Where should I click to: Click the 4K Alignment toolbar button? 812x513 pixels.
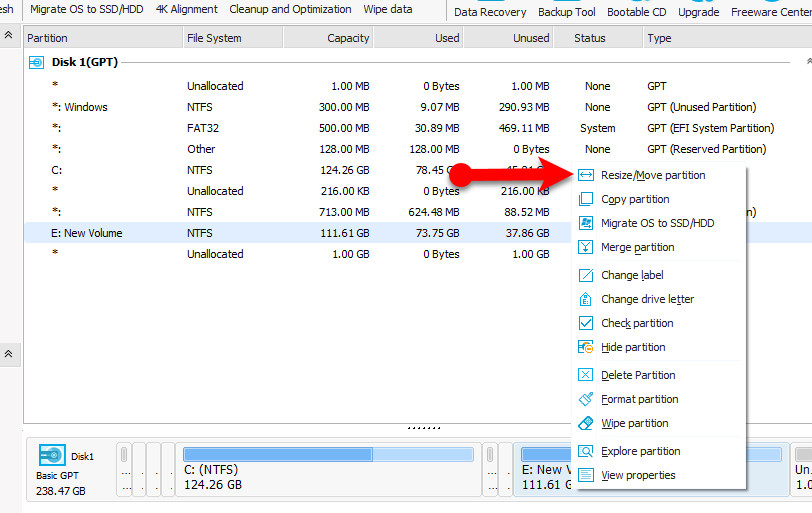[x=186, y=9]
